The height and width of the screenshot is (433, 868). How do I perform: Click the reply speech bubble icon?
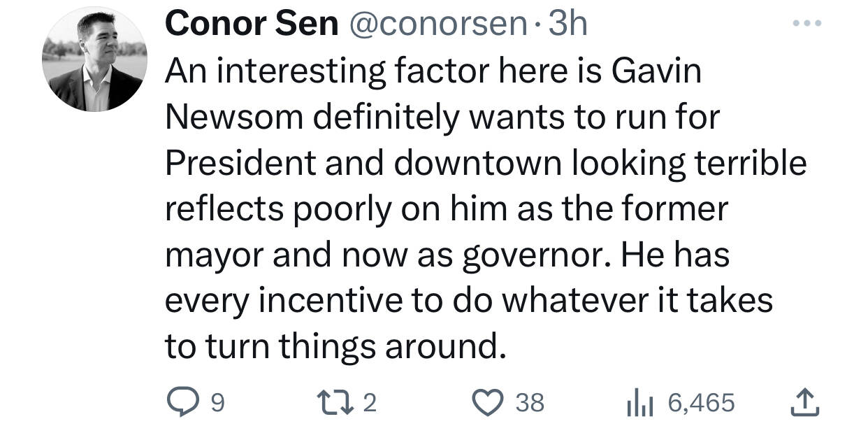click(185, 402)
